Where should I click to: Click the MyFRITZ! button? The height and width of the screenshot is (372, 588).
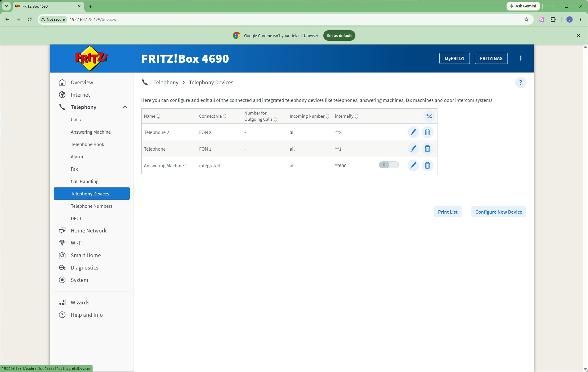click(454, 58)
